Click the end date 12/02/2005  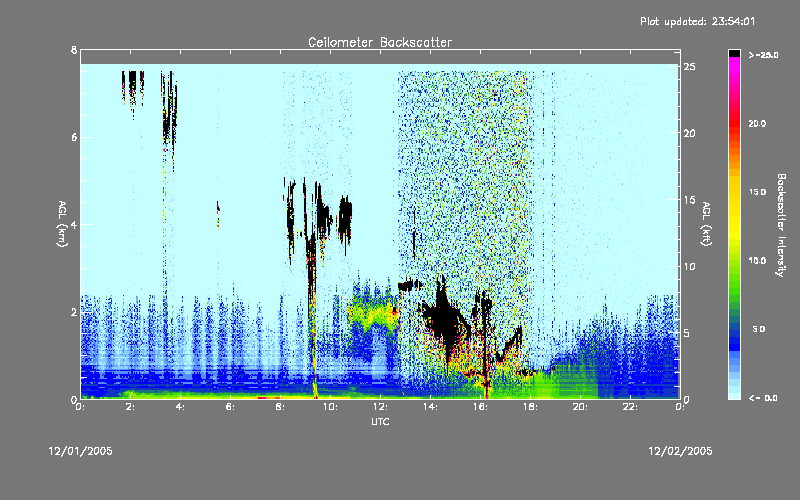[680, 451]
